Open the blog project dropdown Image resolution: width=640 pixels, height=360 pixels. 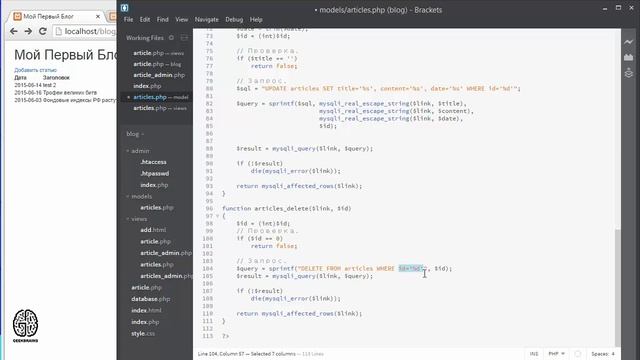pyautogui.click(x=135, y=134)
